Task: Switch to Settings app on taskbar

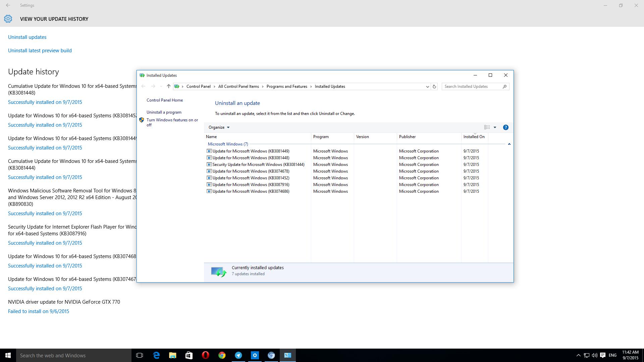Action: pyautogui.click(x=255, y=355)
